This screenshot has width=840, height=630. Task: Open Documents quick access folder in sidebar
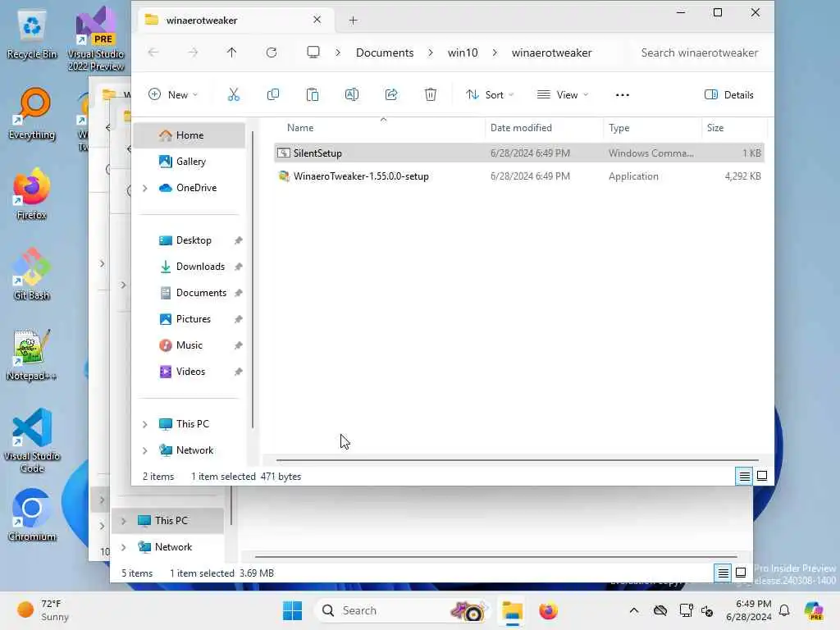click(x=189, y=293)
